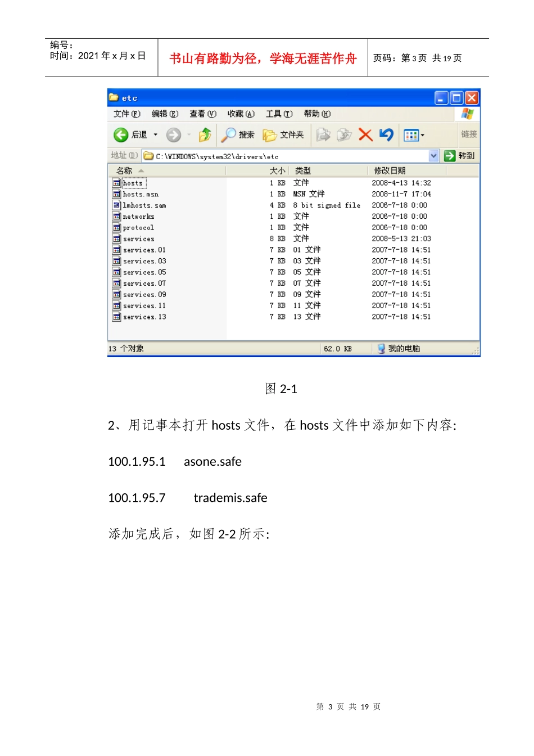Select the services.01 file icon
The image size is (534, 756).
point(116,250)
